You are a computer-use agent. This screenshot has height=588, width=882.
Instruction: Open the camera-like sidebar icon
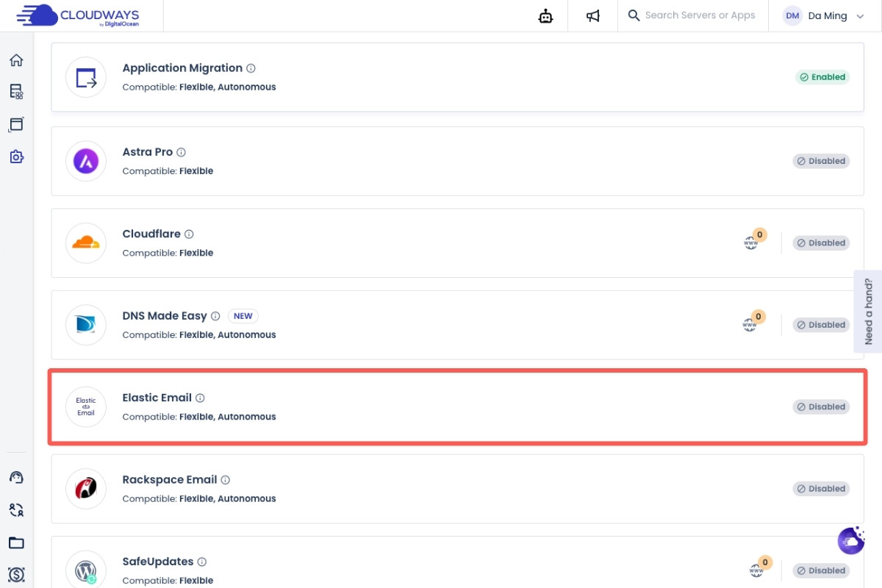[16, 157]
